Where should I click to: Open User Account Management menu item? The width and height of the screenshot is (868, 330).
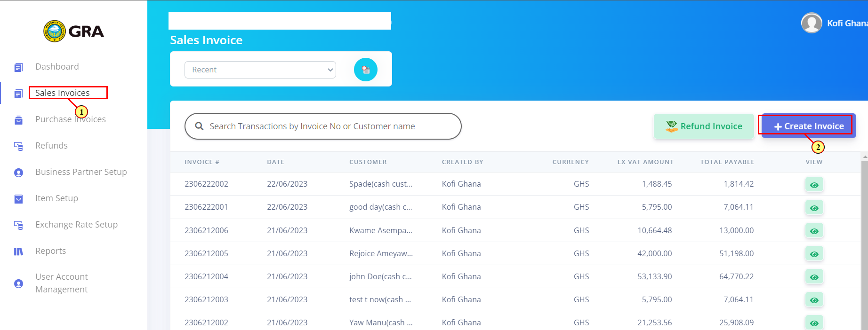(62, 283)
